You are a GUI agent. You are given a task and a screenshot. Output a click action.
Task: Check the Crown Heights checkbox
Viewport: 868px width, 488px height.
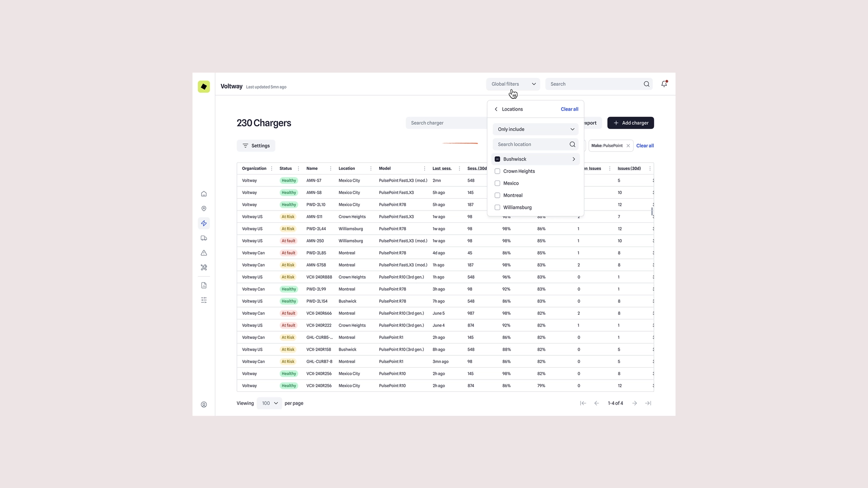click(x=498, y=171)
